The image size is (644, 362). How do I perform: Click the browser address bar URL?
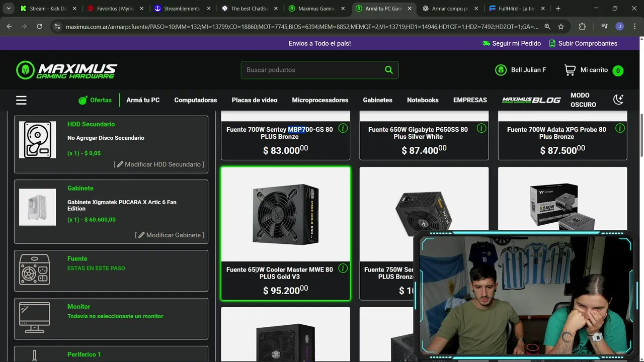click(302, 27)
